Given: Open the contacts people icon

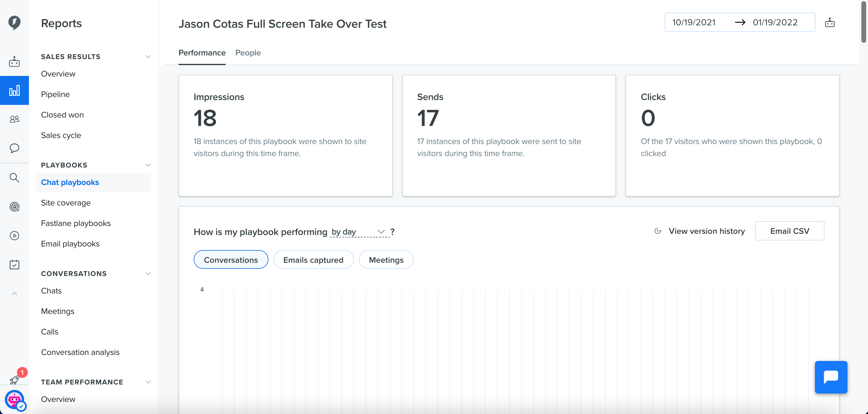Looking at the screenshot, I should (14, 119).
